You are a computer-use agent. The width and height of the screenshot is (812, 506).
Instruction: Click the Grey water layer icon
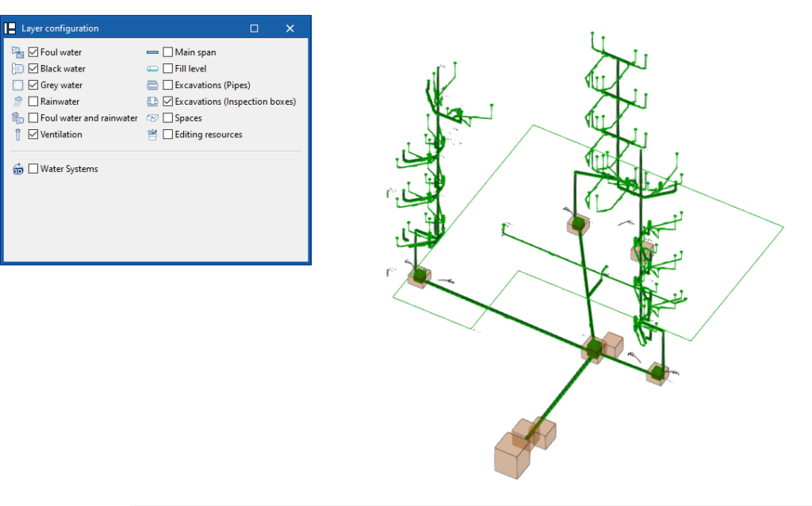click(17, 85)
